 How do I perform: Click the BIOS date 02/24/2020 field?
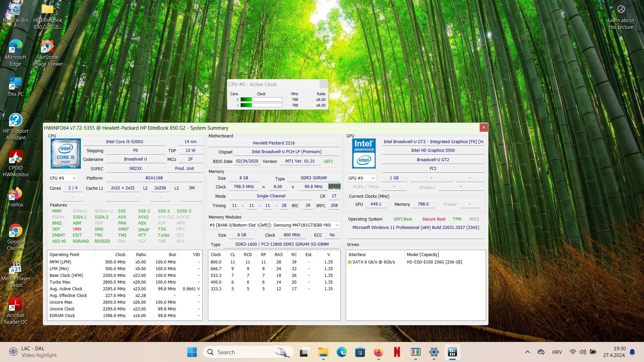247,161
